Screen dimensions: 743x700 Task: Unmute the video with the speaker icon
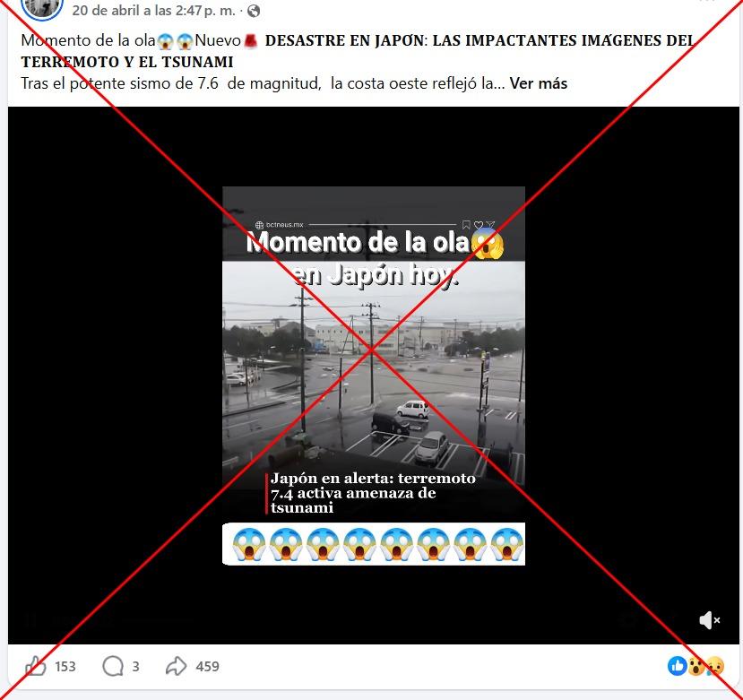(709, 620)
